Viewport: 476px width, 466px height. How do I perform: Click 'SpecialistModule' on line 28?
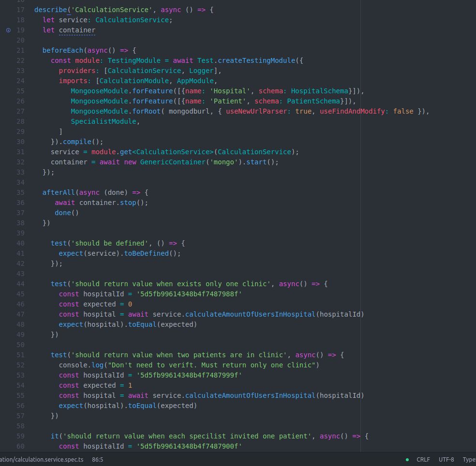104,121
